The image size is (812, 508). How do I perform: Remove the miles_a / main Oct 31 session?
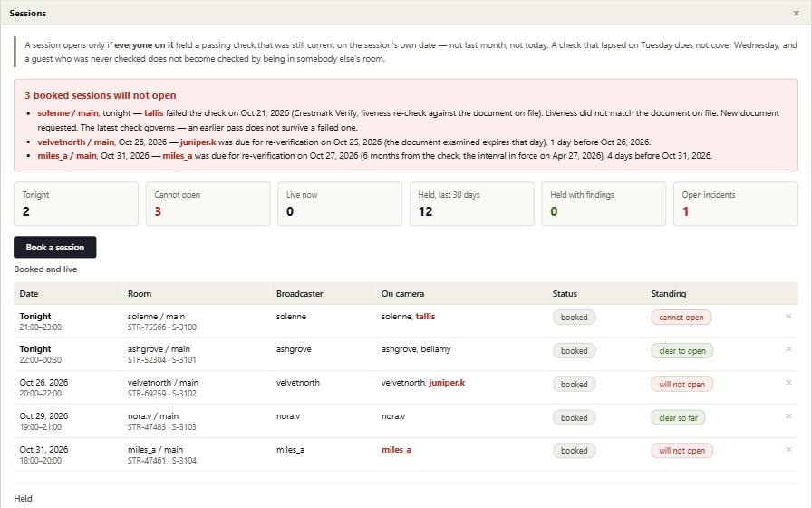[788, 450]
